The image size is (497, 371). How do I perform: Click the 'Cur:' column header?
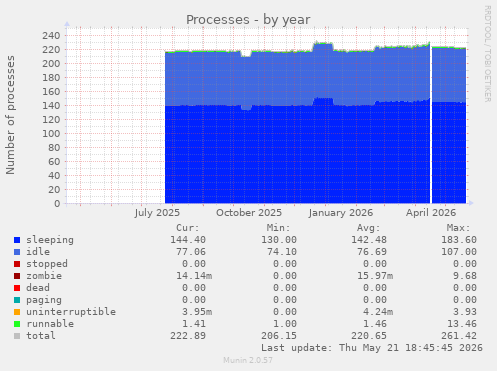pyautogui.click(x=188, y=228)
